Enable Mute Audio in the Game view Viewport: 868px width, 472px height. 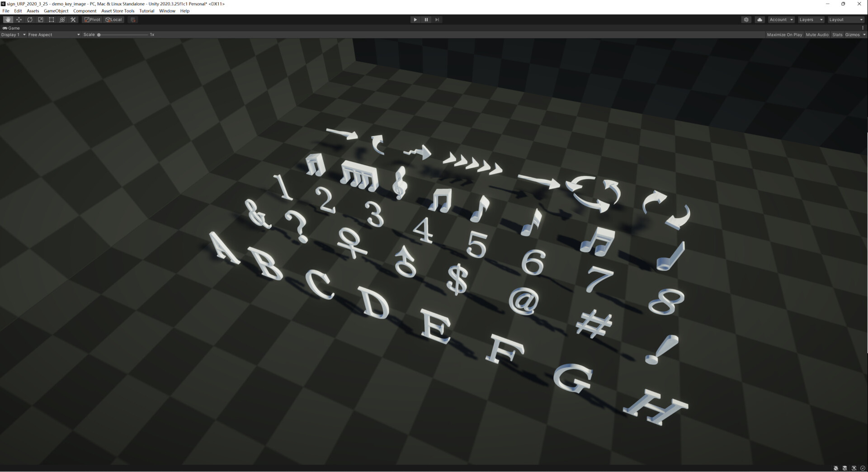[x=817, y=34]
